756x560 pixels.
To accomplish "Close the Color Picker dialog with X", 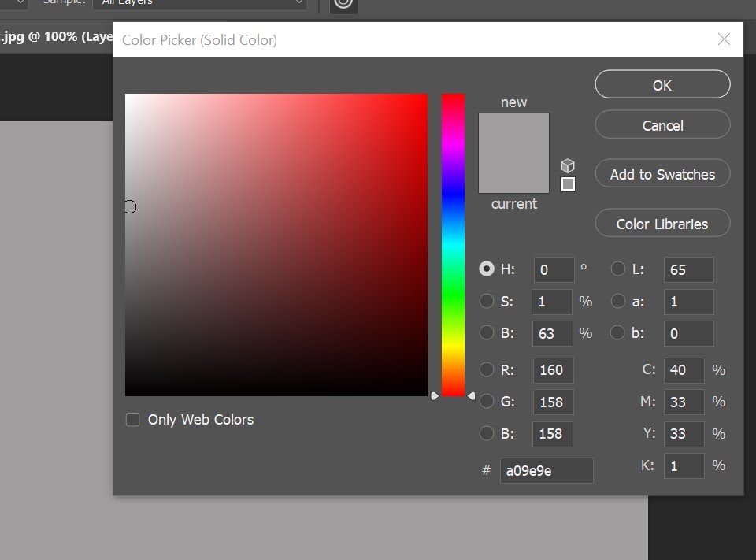I will pos(724,39).
